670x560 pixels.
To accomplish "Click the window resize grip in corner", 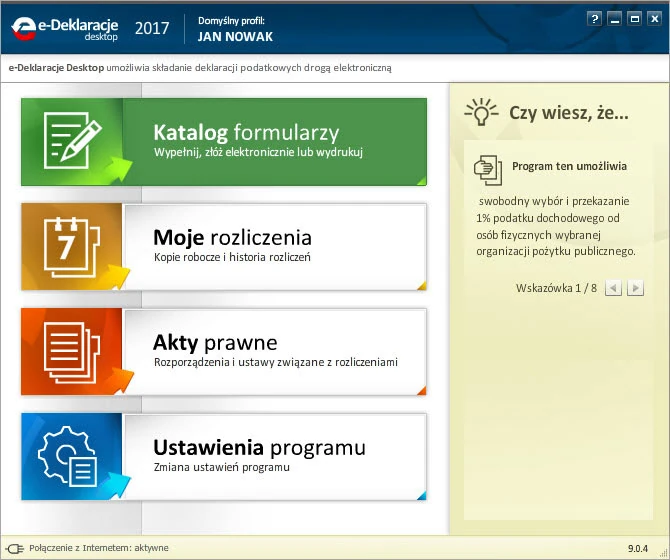I will click(x=663, y=554).
